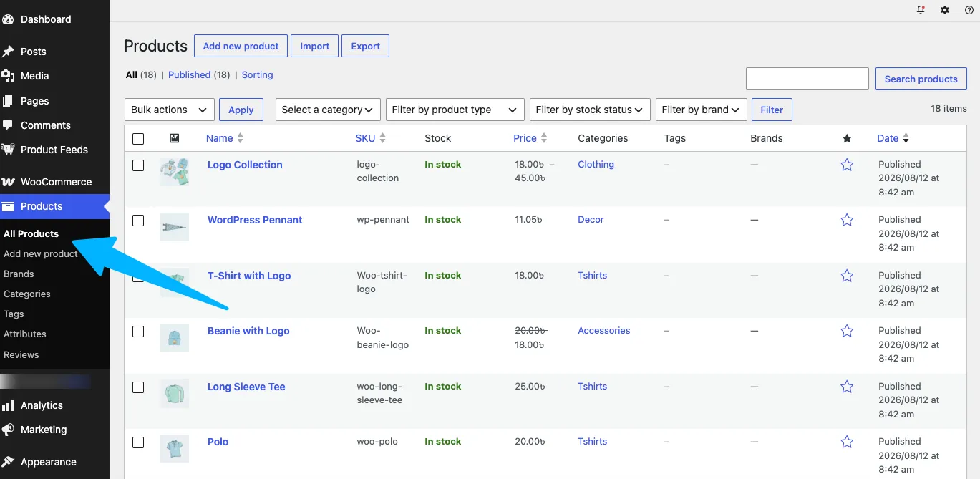980x479 pixels.
Task: Click the help question mark icon
Action: [x=969, y=10]
